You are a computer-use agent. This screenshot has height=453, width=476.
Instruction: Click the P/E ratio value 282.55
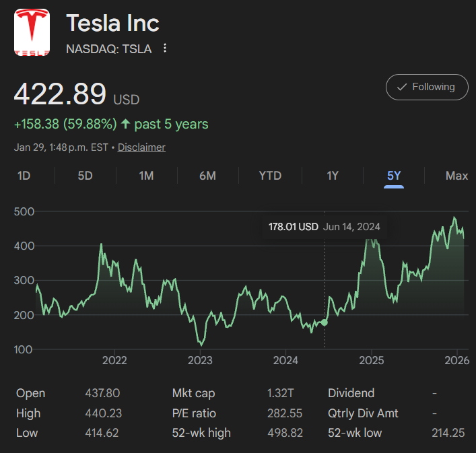click(285, 413)
